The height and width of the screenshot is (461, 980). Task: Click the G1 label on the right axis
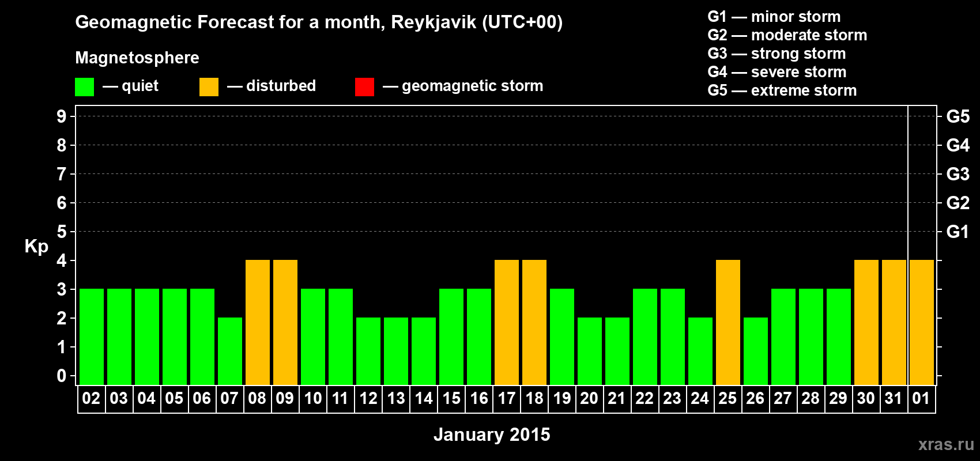tap(958, 232)
